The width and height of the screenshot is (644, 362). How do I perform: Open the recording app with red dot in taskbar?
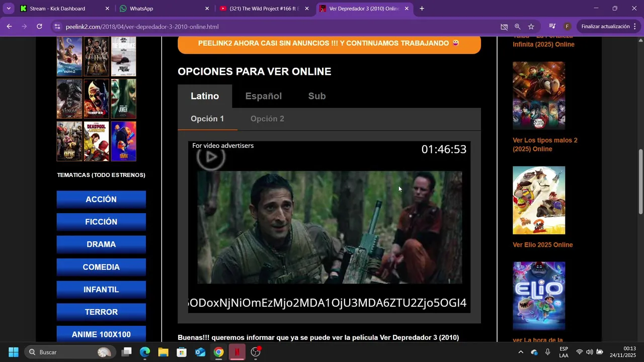(256, 352)
